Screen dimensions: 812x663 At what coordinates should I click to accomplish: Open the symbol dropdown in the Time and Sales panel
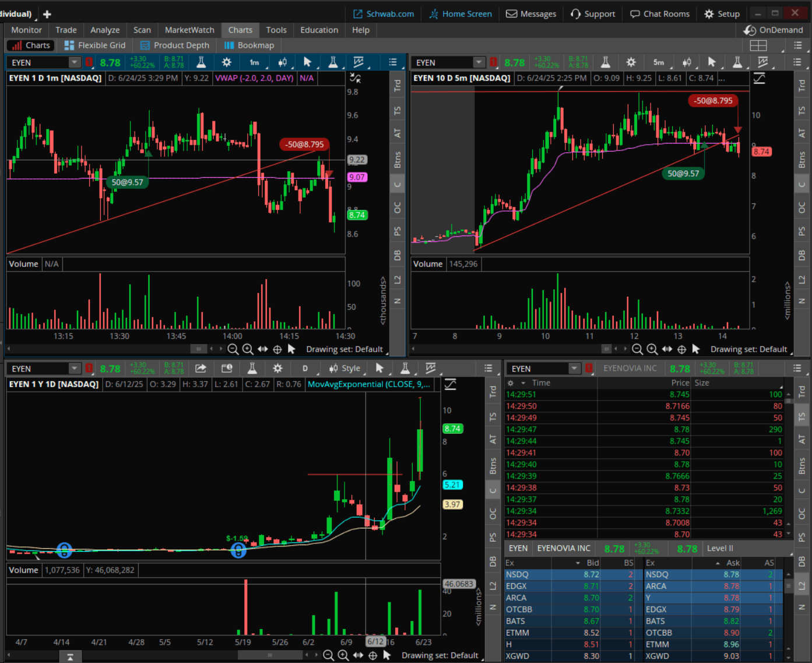pyautogui.click(x=575, y=368)
